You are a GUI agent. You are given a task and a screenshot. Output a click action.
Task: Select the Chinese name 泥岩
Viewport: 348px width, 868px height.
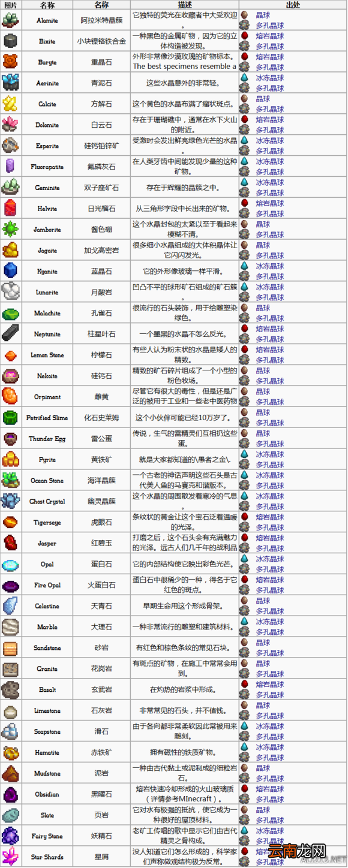coord(101,774)
